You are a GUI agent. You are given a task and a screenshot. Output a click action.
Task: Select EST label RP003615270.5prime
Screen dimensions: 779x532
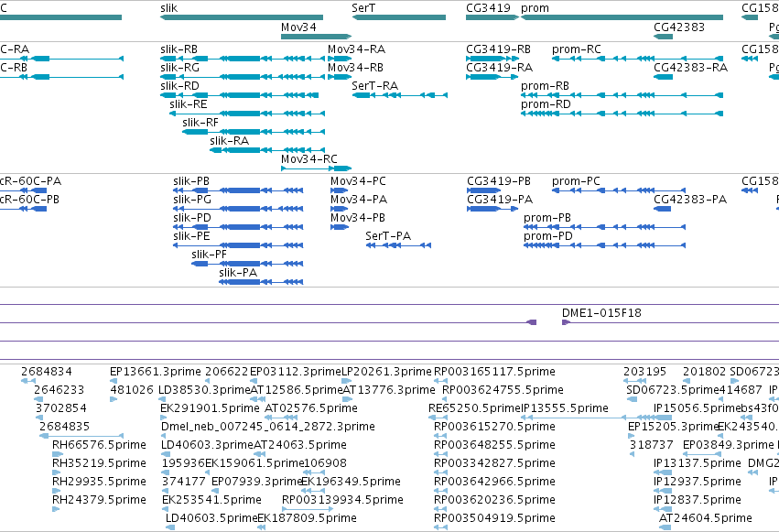pos(495,427)
